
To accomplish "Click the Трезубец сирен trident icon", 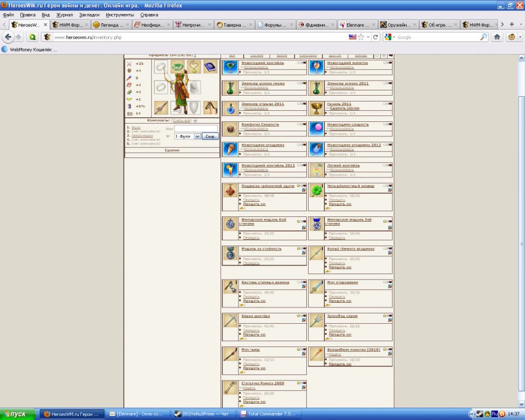I will click(316, 320).
